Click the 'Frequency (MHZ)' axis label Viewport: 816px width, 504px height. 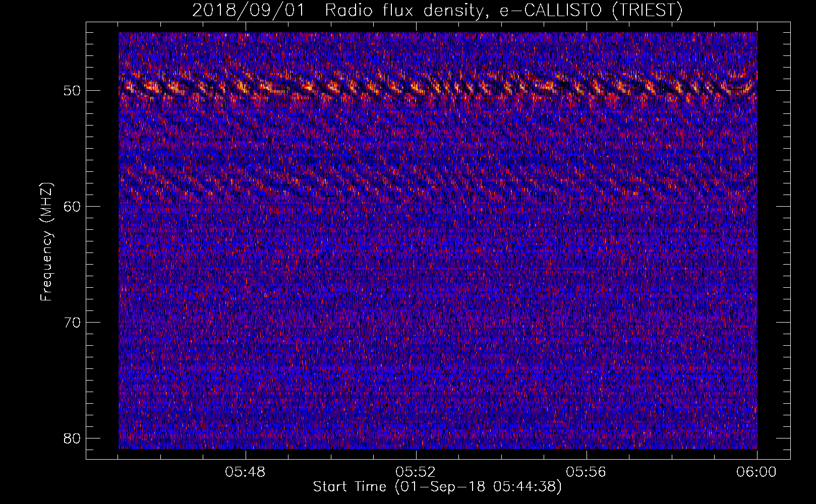(46, 242)
